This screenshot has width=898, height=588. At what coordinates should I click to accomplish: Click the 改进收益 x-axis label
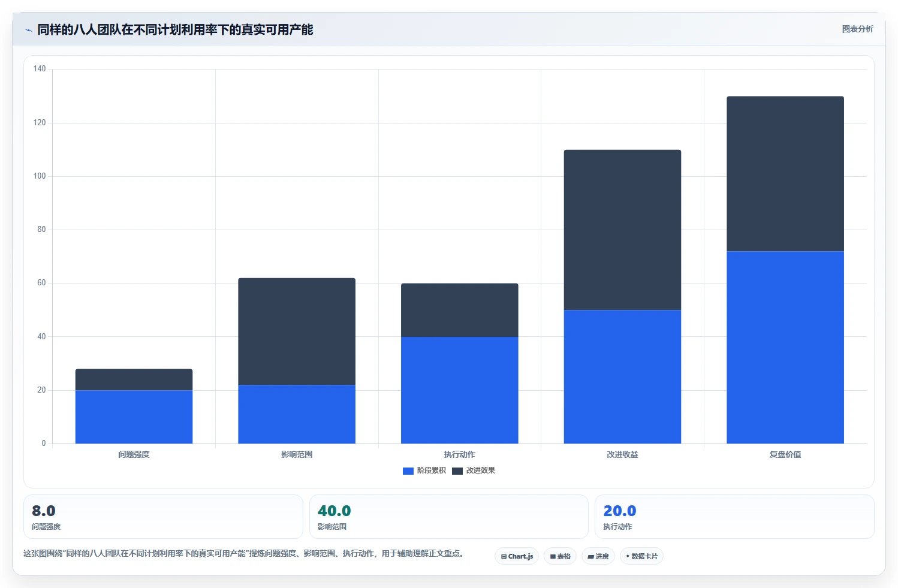(x=622, y=454)
